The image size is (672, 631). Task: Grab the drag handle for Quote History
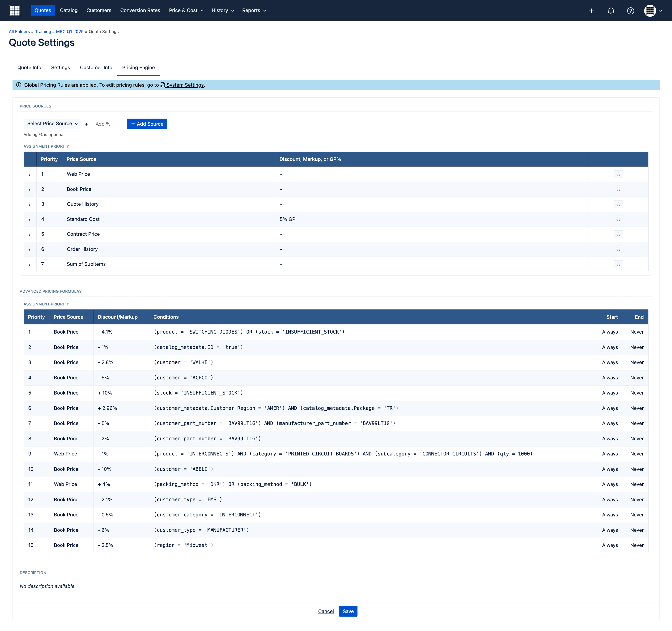[30, 204]
